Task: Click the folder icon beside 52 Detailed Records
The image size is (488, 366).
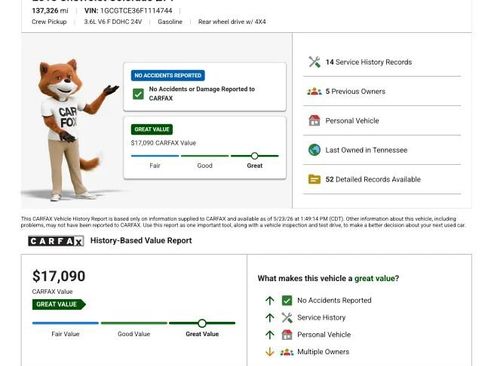Action: pos(314,179)
